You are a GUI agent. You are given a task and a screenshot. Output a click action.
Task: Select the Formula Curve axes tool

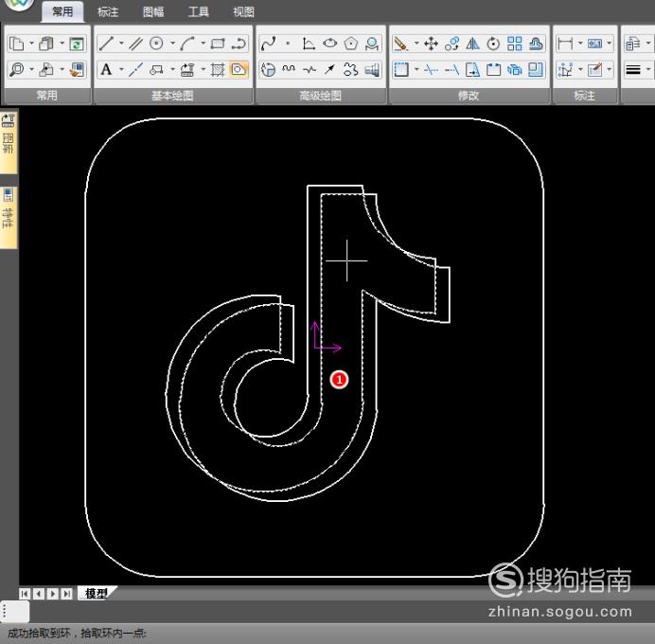309,44
